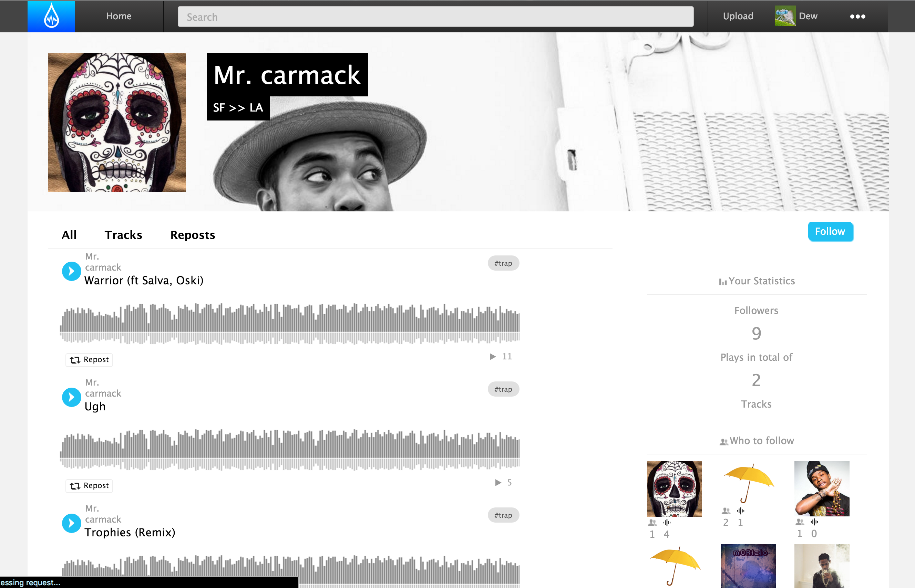This screenshot has height=588, width=915.
Task: Open the three-dot more menu
Action: [x=857, y=17]
